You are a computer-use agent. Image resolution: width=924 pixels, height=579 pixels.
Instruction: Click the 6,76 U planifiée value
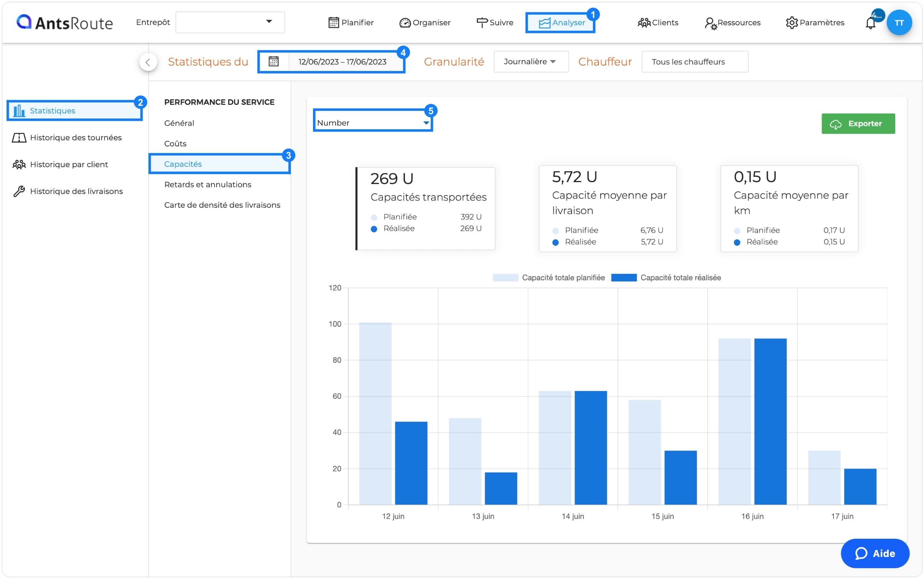coord(652,230)
